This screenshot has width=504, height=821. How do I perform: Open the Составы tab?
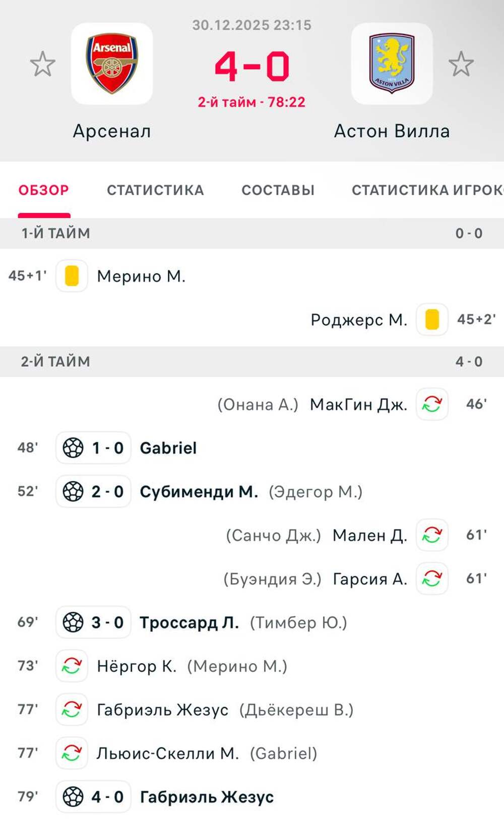coord(278,190)
